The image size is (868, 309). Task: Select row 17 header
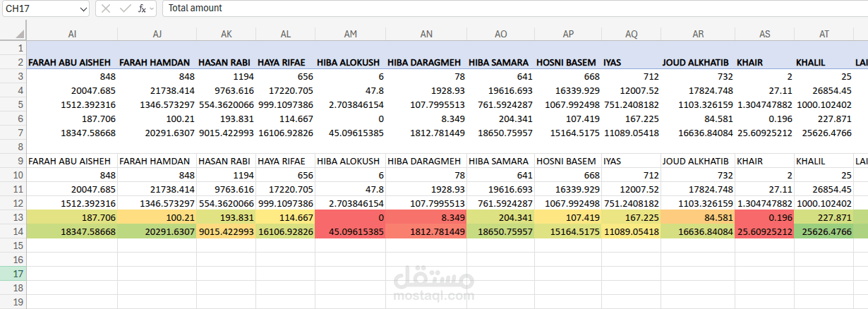pos(13,274)
